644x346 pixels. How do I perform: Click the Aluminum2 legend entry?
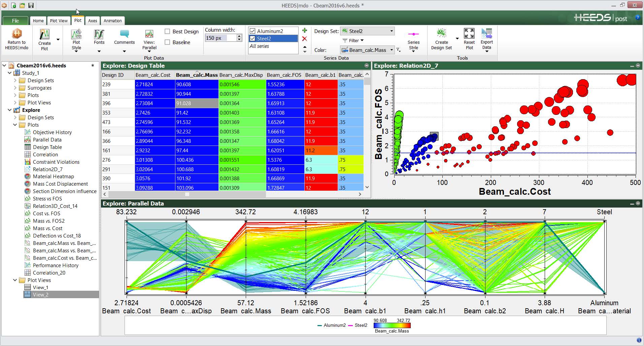pyautogui.click(x=331, y=325)
